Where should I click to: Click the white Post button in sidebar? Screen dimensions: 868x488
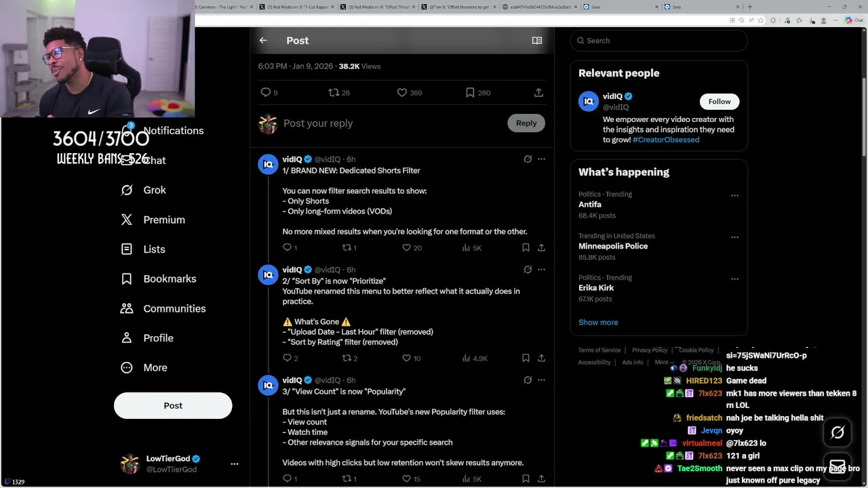tap(173, 405)
